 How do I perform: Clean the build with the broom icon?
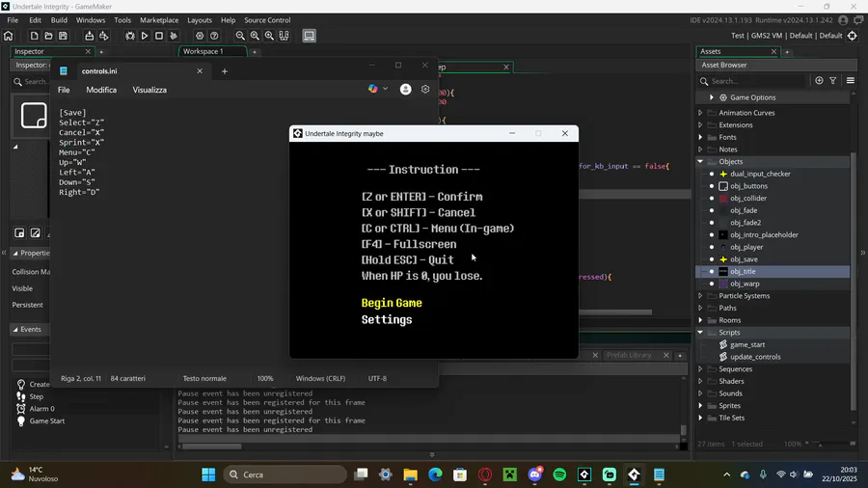click(174, 36)
